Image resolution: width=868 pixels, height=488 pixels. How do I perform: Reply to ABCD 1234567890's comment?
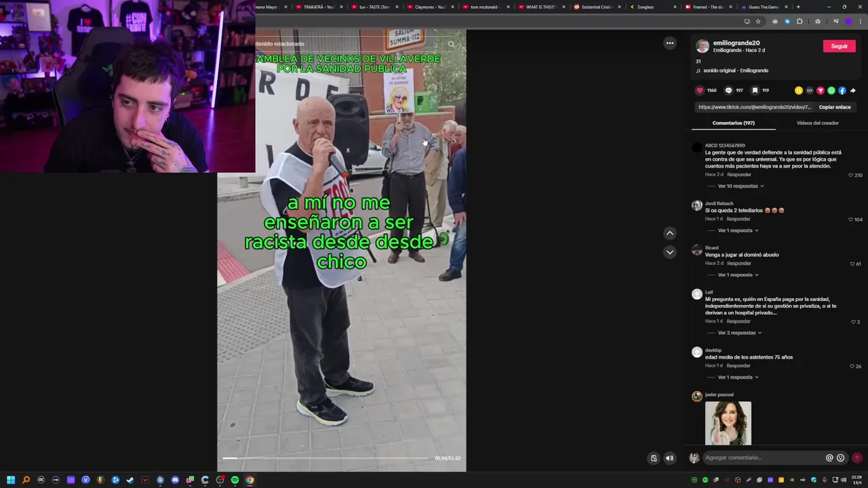[x=738, y=175]
